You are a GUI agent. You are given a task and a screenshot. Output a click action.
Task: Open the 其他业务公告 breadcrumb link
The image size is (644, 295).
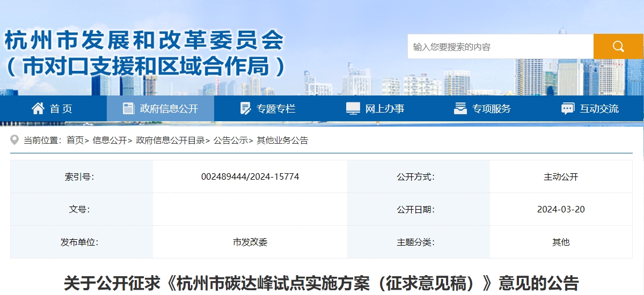coord(282,141)
